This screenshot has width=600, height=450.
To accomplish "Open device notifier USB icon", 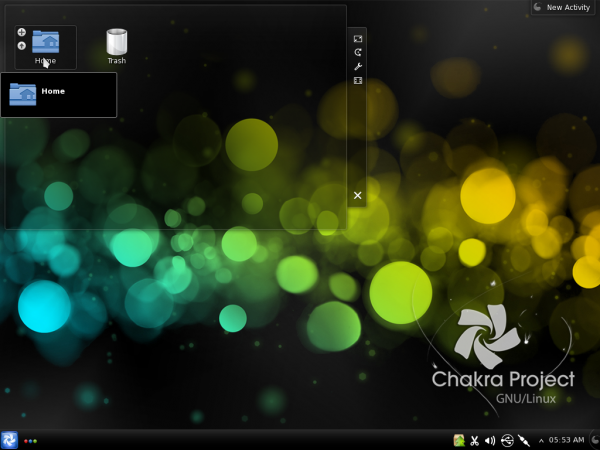I will pyautogui.click(x=507, y=440).
